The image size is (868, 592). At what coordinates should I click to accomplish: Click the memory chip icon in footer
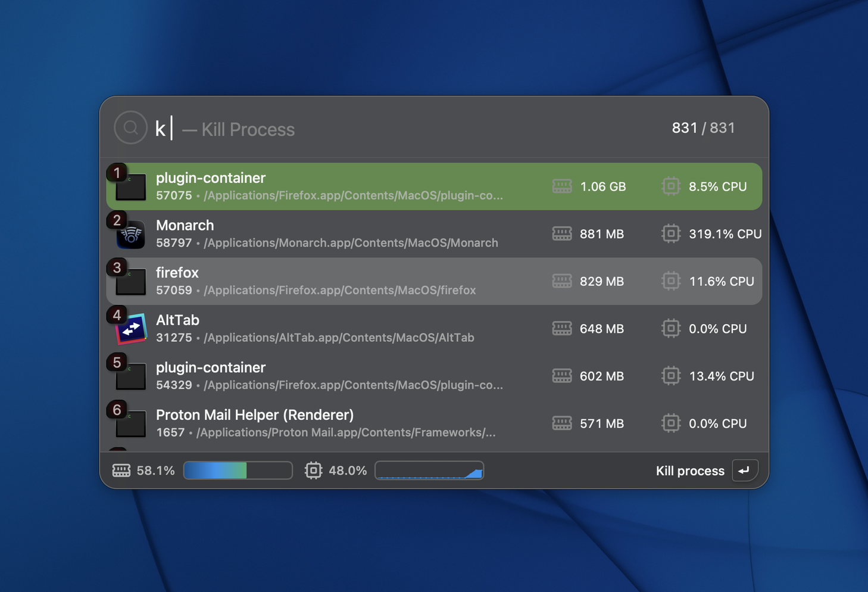(x=121, y=471)
